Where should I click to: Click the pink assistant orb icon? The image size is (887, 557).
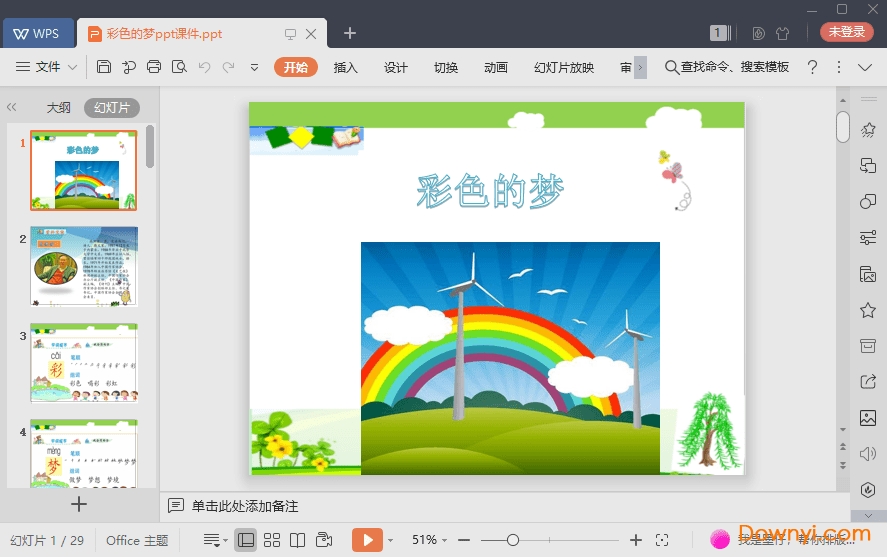click(x=720, y=539)
